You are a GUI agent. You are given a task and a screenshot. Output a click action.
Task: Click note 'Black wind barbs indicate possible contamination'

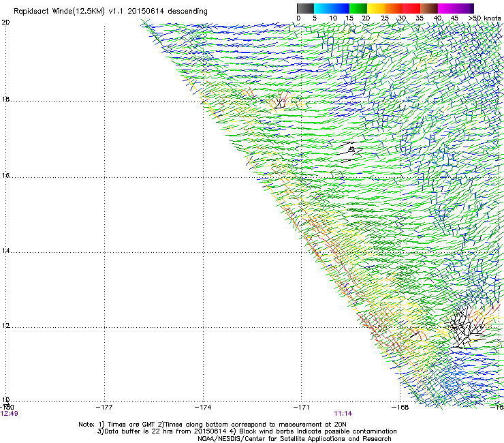(x=318, y=431)
